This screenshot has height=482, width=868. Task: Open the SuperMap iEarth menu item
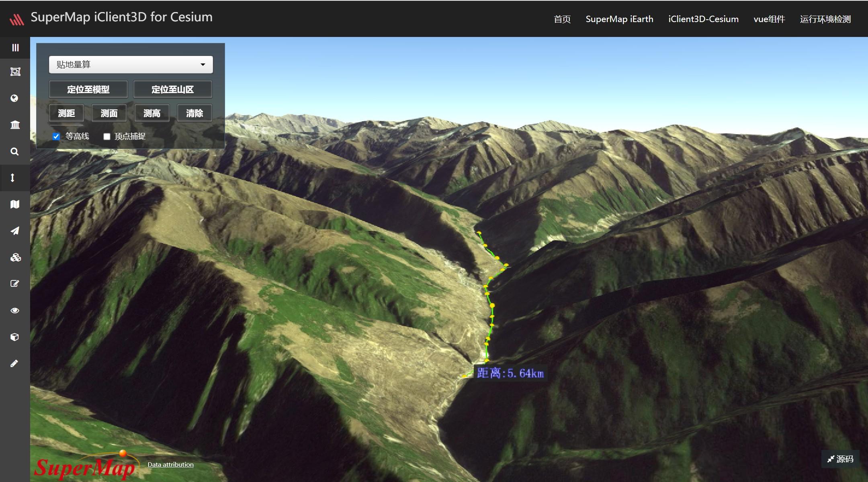click(619, 19)
